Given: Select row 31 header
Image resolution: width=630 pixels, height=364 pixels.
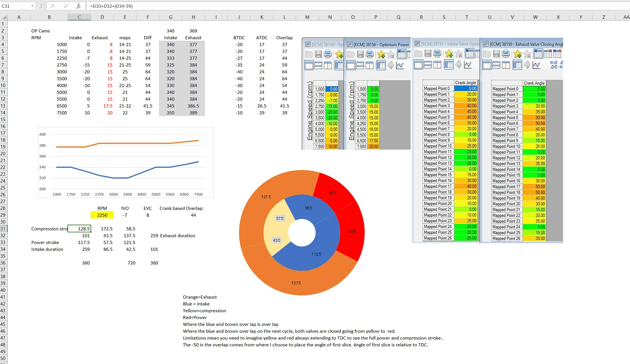Looking at the screenshot, I should pos(3,229).
